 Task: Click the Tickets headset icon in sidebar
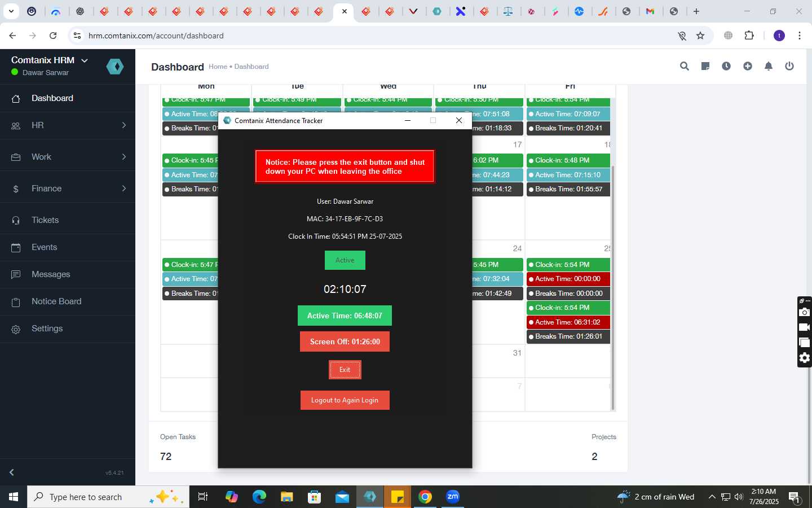point(16,221)
